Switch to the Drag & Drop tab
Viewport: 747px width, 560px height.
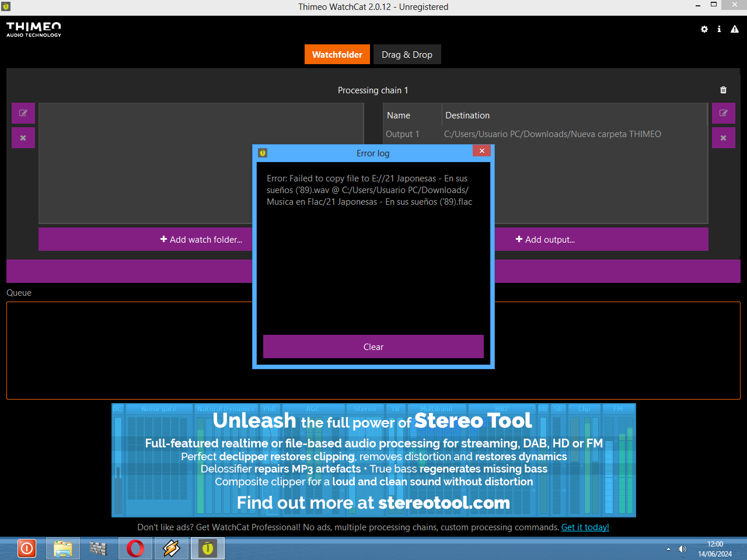(x=407, y=55)
